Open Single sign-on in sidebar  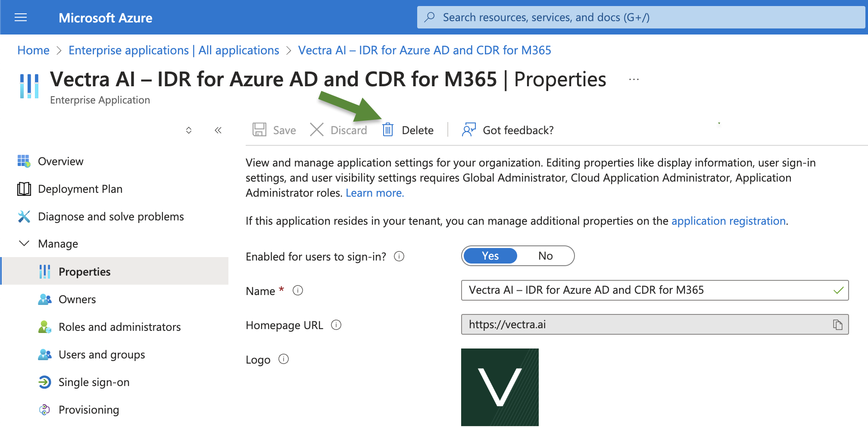pyautogui.click(x=94, y=382)
